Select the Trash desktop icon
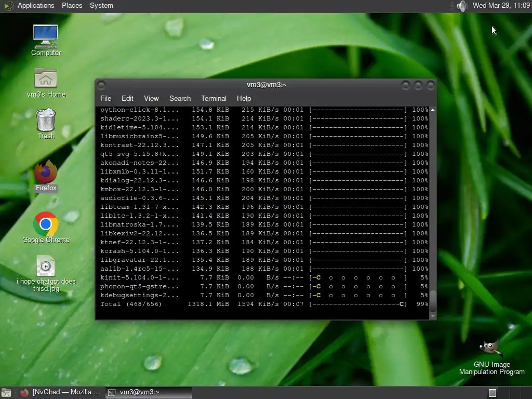Screen dimensions: 532x399 coord(46,124)
